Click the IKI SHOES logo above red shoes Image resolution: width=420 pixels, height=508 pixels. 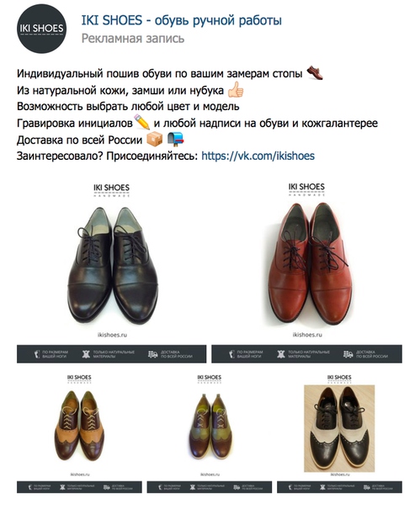(306, 189)
